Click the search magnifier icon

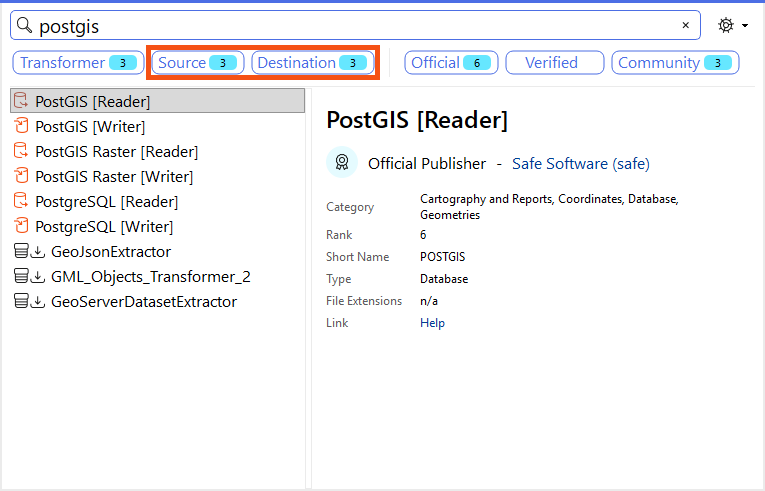coord(24,25)
